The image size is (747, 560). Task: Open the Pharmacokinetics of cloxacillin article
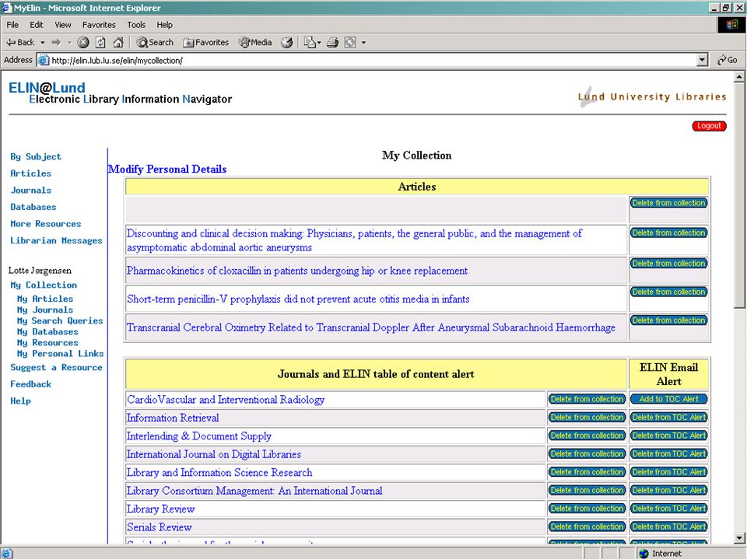point(296,271)
